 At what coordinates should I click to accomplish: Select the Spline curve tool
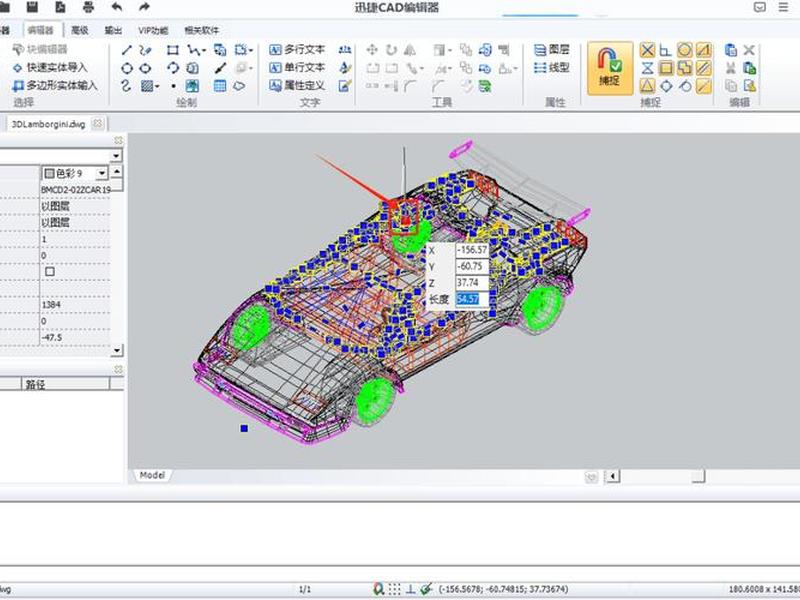click(x=127, y=86)
